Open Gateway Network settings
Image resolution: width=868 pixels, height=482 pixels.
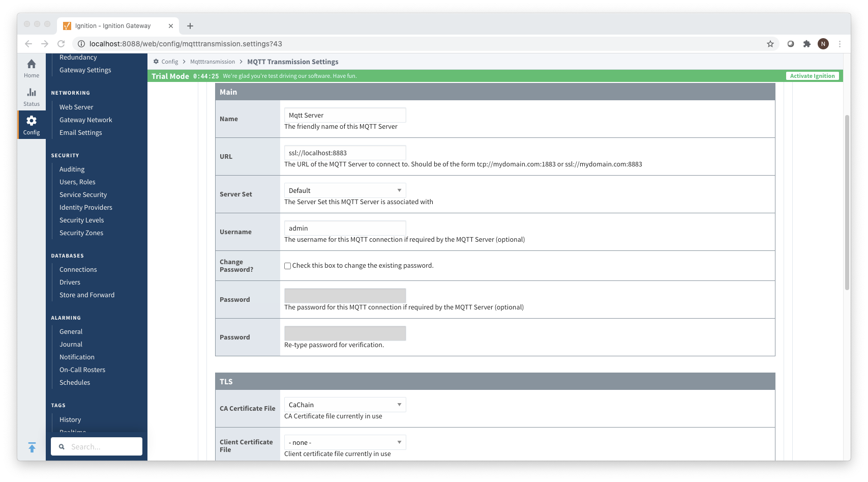click(85, 120)
